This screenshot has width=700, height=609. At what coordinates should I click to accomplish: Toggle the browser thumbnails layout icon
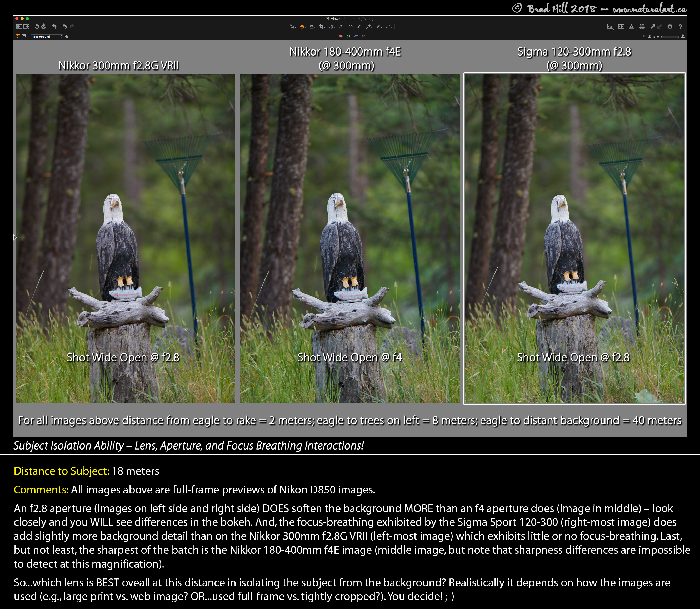[621, 27]
